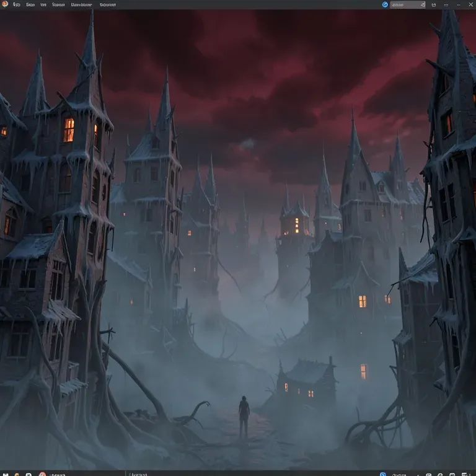Click the text label after the status bar divider

(x=138, y=474)
